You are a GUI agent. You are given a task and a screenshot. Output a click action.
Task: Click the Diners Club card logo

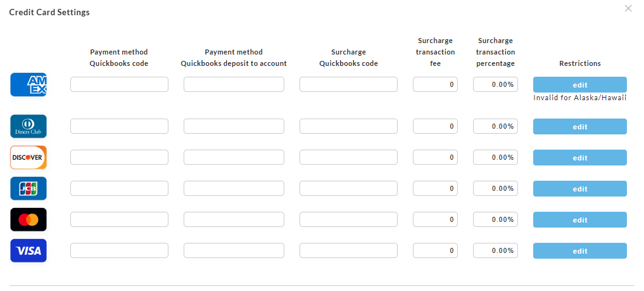click(x=28, y=126)
